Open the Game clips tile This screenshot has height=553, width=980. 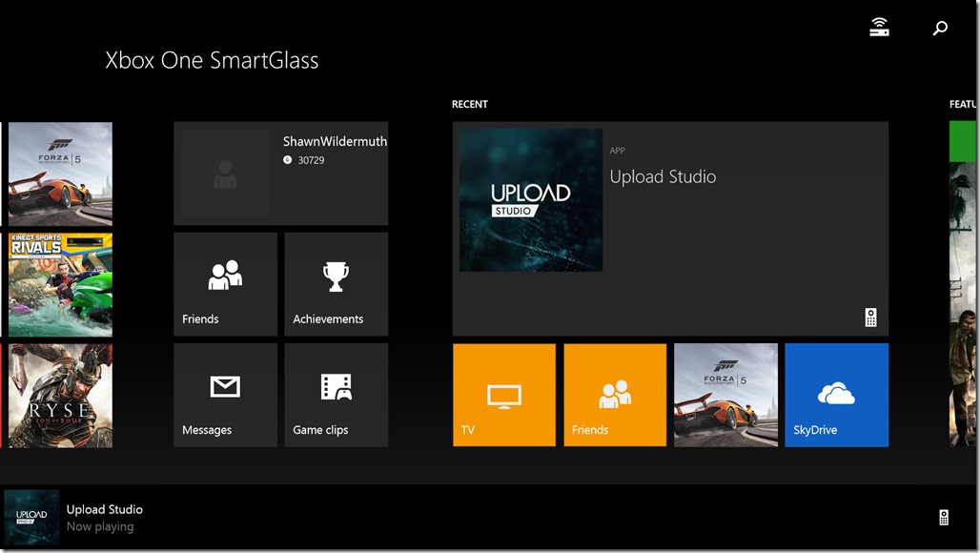pyautogui.click(x=336, y=395)
